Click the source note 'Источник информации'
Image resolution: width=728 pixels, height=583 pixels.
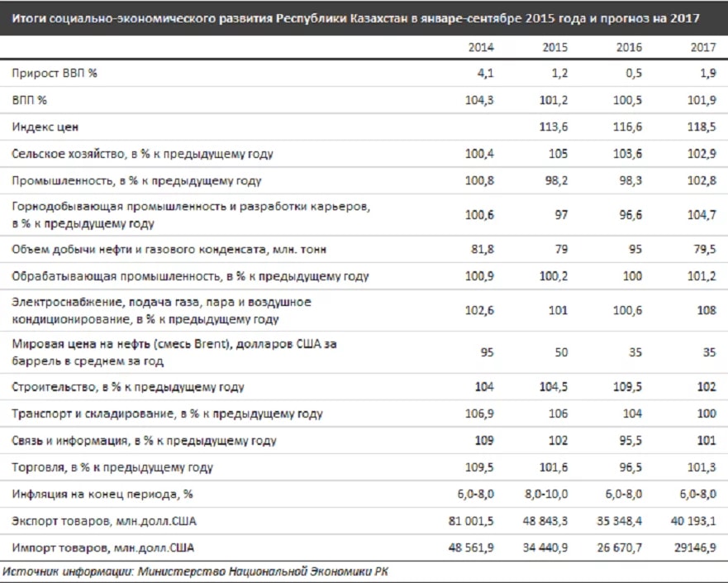tap(195, 571)
